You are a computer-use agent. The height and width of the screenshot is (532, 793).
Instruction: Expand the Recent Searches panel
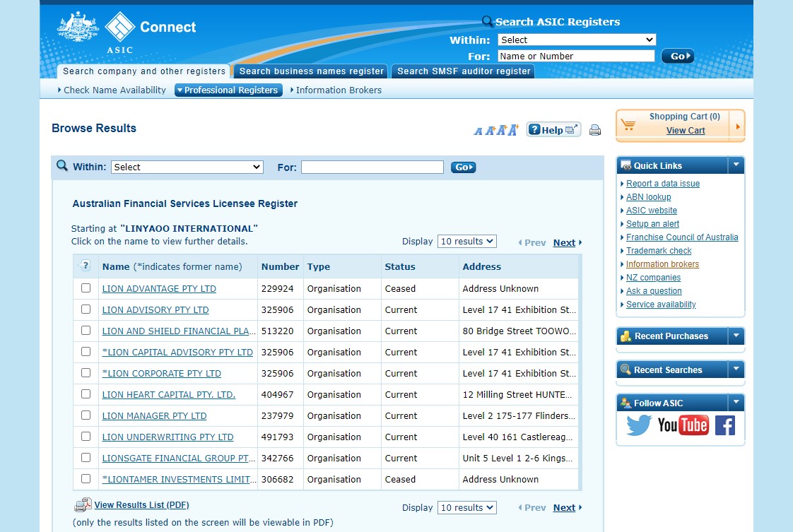(x=736, y=370)
